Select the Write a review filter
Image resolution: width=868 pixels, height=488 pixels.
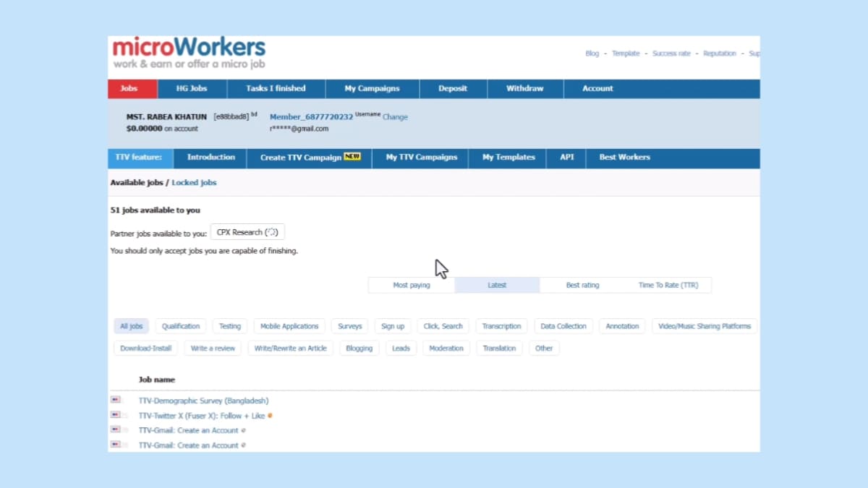(213, 348)
